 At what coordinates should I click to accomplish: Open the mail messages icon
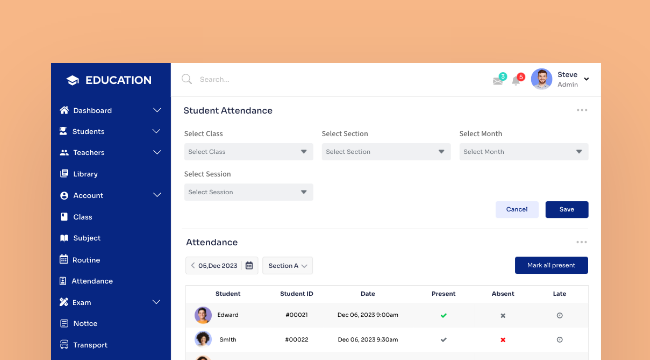pos(497,81)
